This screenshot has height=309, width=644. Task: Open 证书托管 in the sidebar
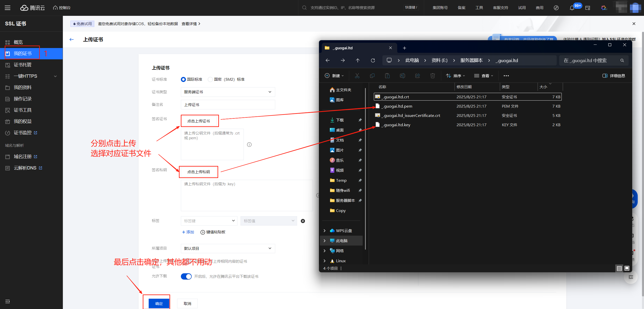pos(23,65)
